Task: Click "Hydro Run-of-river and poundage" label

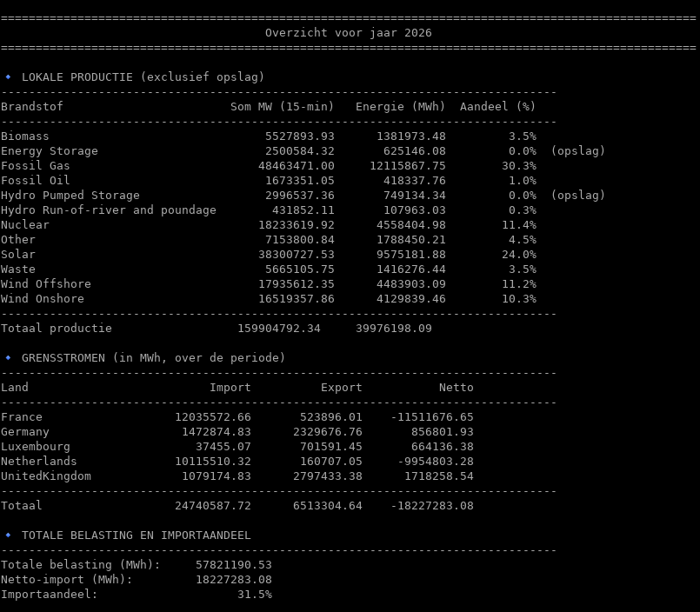Action: (x=109, y=210)
